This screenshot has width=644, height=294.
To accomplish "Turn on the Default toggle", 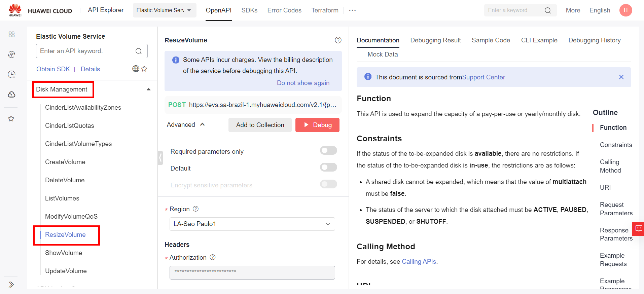I will tap(328, 167).
